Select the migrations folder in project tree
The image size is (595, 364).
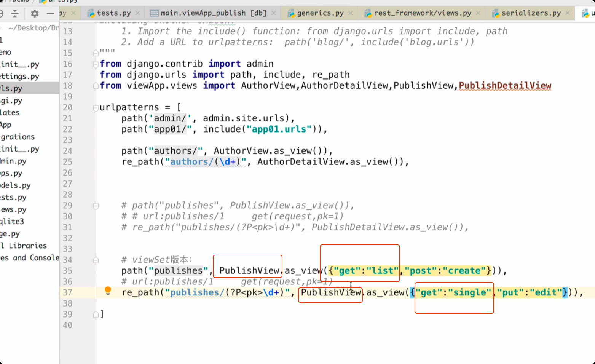[x=18, y=137]
